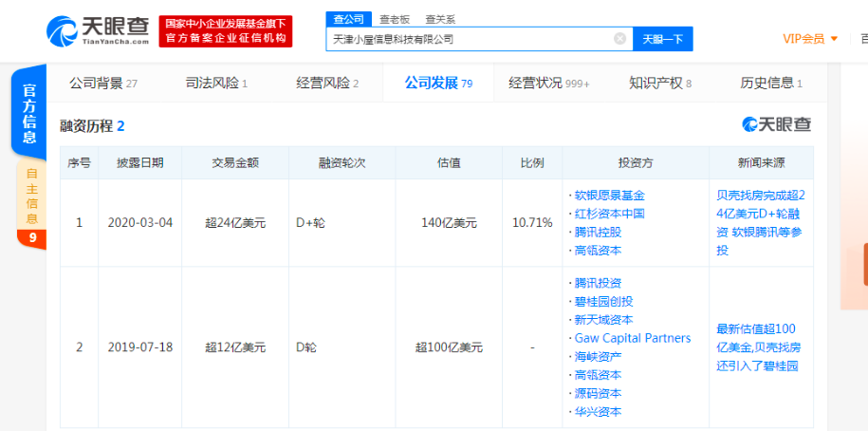Click the 披露日期 column header
Viewport: 868px width, 431px height.
pos(140,163)
